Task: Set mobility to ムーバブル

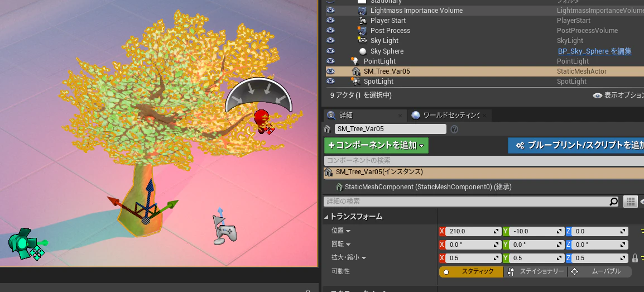Action: click(600, 271)
